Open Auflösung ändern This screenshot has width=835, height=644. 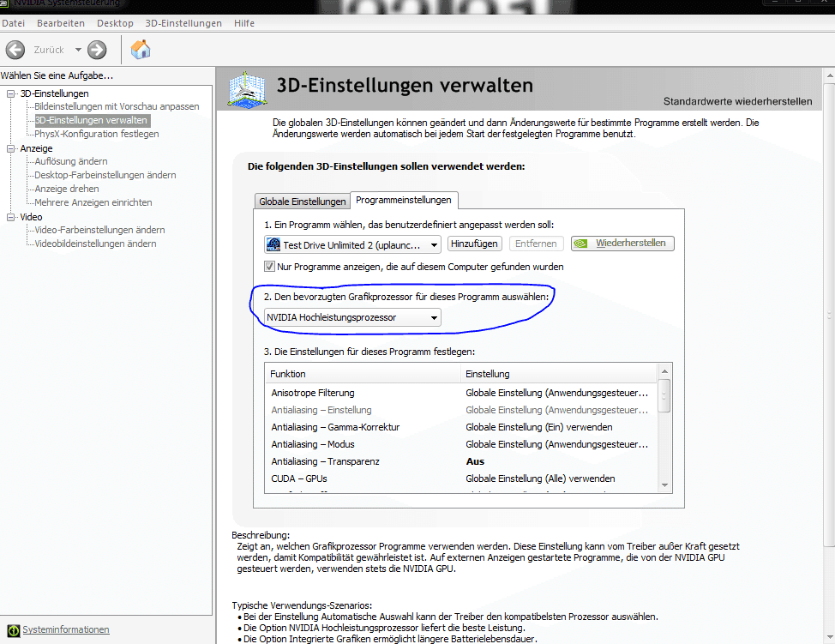[71, 161]
